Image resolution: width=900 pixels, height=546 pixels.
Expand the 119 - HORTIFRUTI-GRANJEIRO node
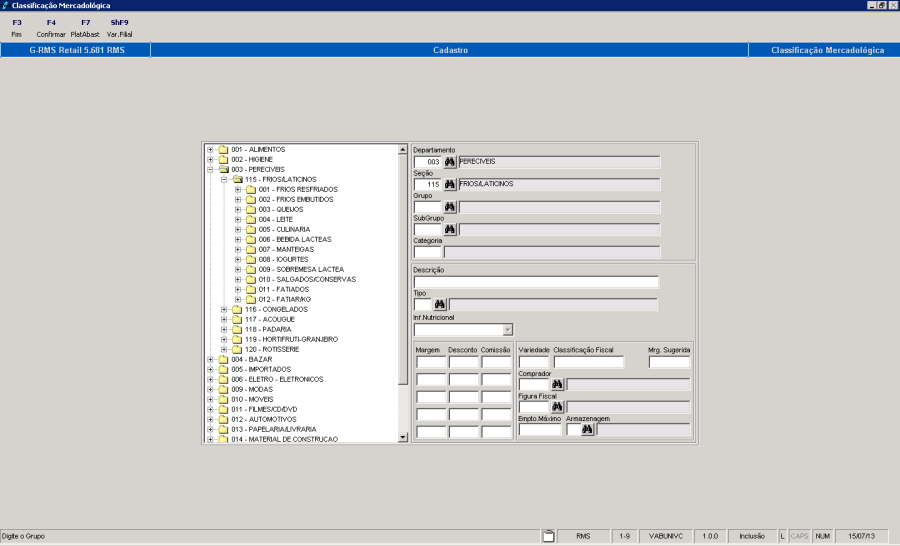click(x=224, y=339)
